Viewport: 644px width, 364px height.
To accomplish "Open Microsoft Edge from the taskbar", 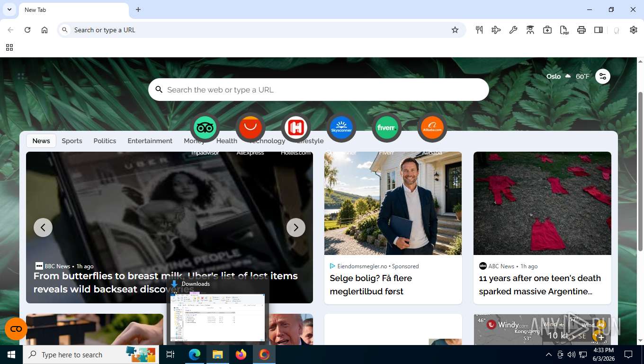I will [x=195, y=355].
